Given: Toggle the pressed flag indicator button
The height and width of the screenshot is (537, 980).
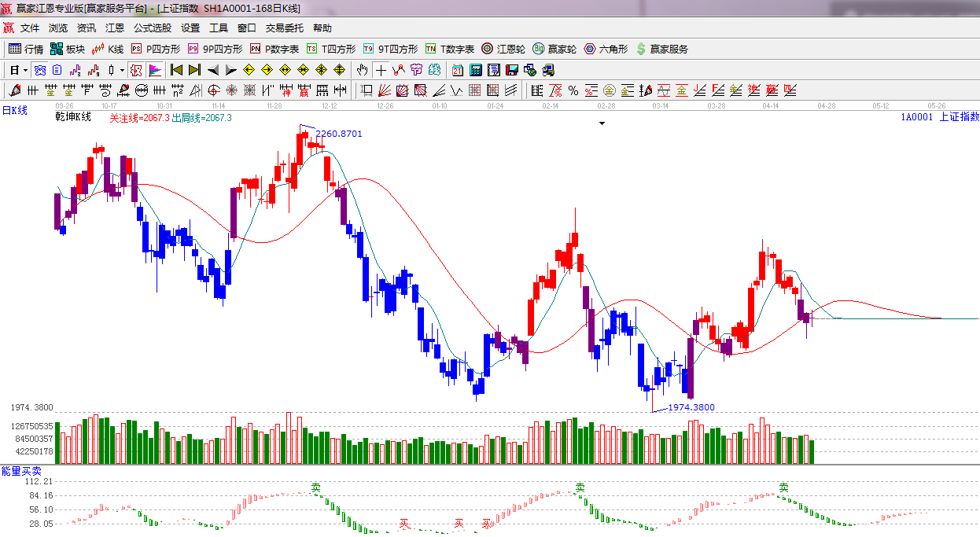Looking at the screenshot, I should tap(154, 70).
